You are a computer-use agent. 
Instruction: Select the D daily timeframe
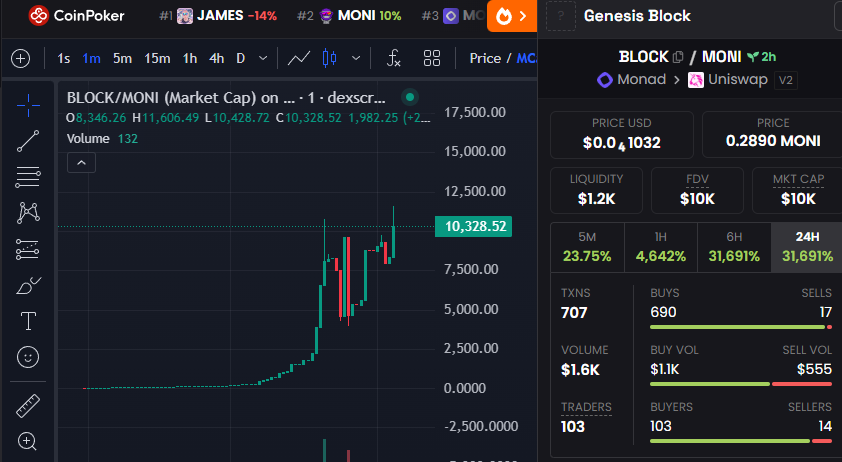point(241,59)
